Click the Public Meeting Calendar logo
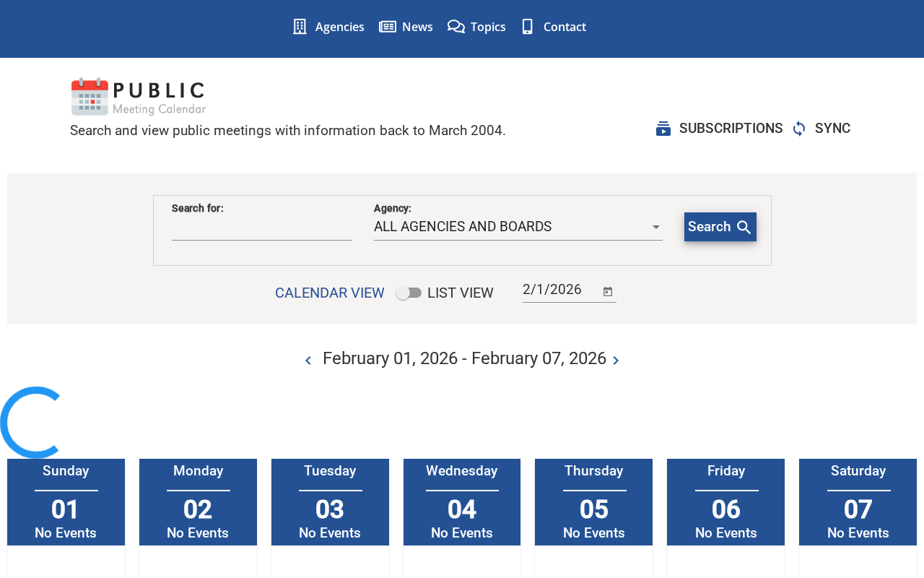924x578 pixels. [139, 97]
